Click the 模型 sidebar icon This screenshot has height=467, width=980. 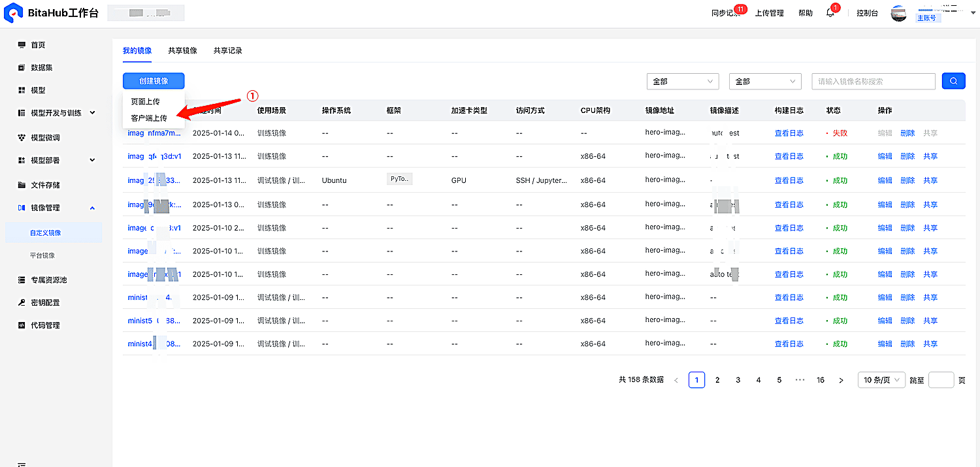pyautogui.click(x=22, y=90)
